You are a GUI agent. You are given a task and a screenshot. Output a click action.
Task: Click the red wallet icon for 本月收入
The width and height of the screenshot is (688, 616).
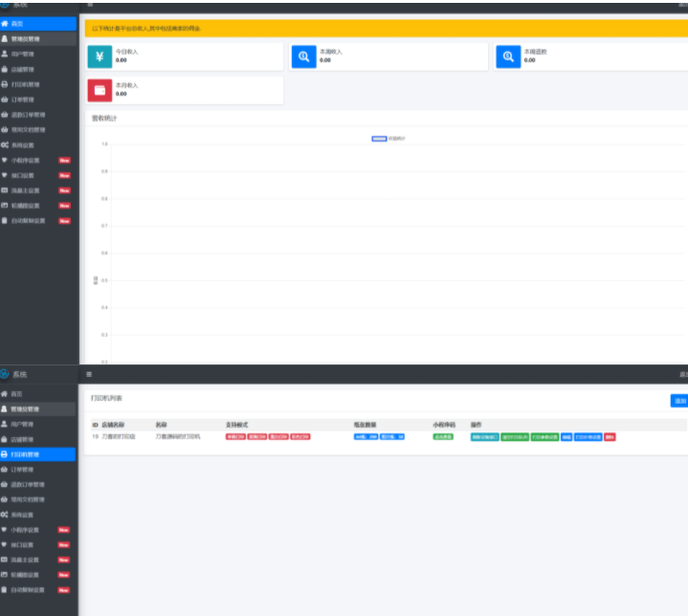click(100, 90)
